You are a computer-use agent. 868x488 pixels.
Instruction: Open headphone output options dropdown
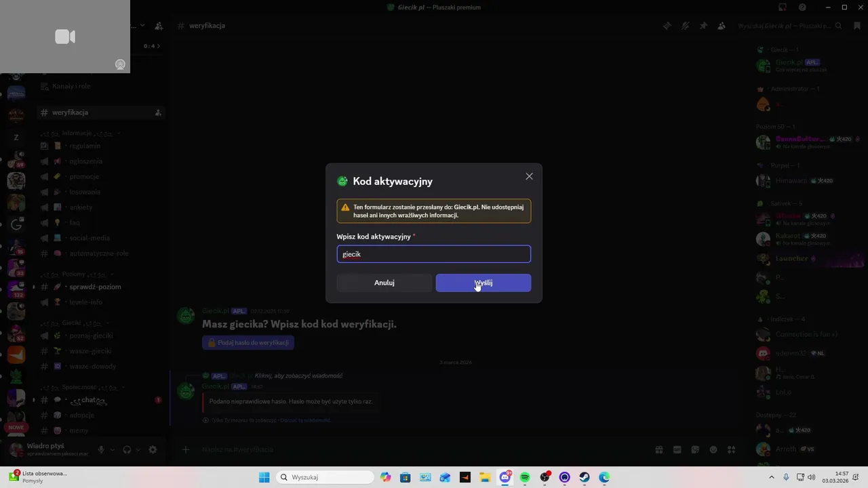[138, 449]
